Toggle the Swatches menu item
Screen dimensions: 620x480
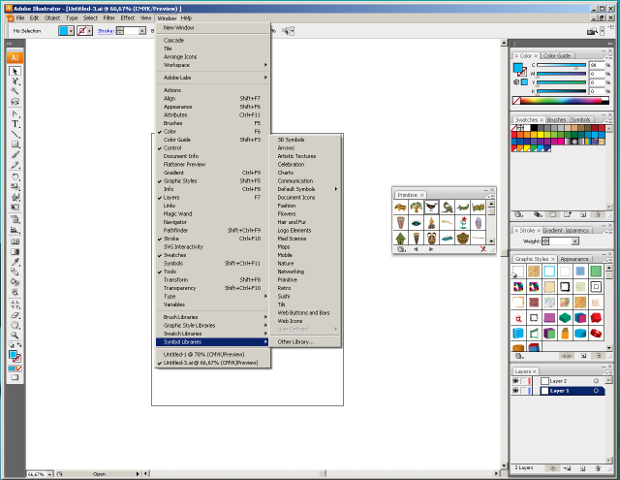[213, 255]
